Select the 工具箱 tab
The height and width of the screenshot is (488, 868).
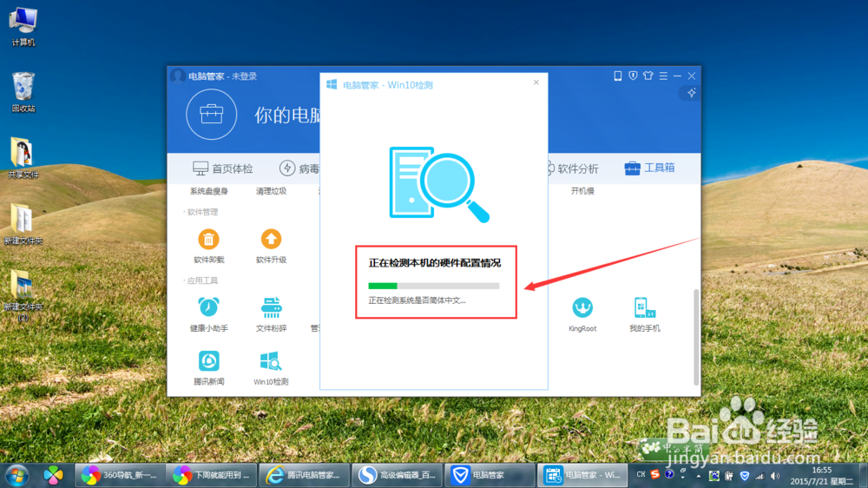click(x=649, y=168)
